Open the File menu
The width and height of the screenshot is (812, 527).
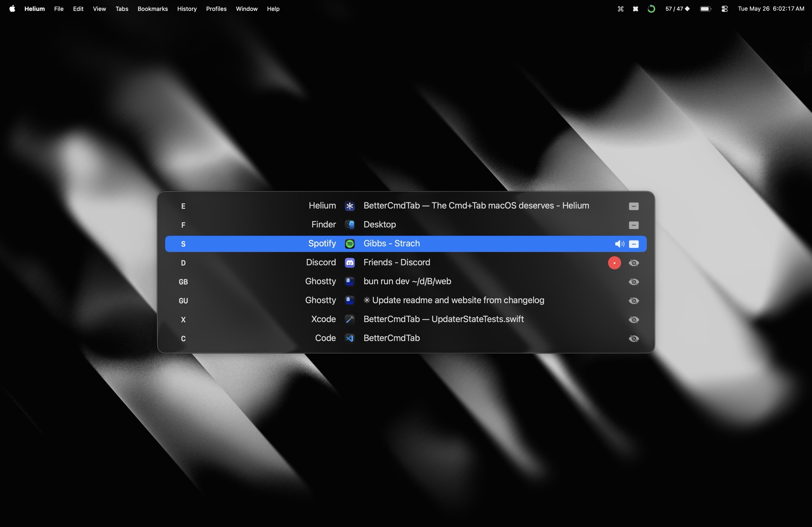[x=59, y=9]
